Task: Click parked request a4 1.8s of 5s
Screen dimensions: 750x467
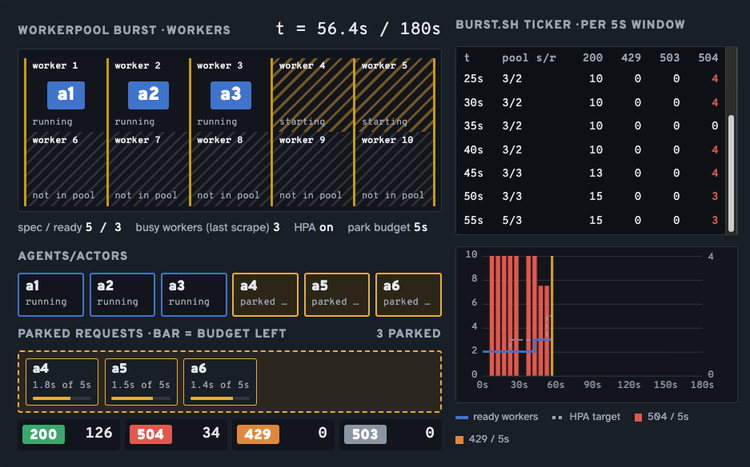Action: (62, 382)
